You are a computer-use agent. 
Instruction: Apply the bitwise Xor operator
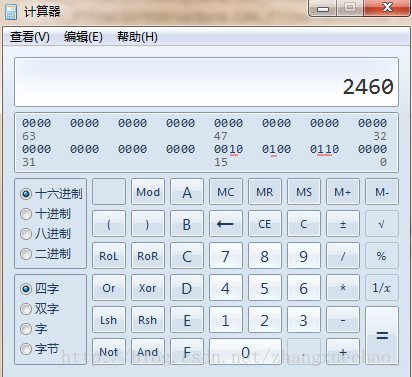pyautogui.click(x=148, y=288)
